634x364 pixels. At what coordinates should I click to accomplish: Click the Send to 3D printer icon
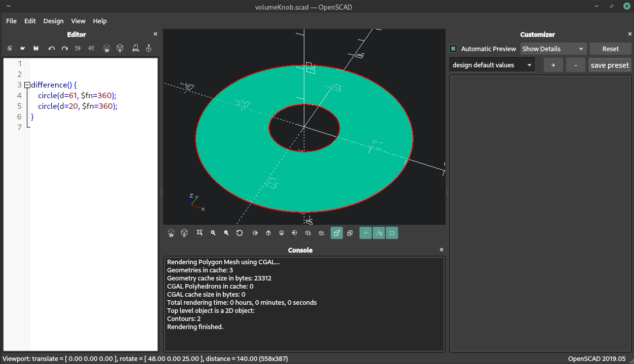(149, 48)
